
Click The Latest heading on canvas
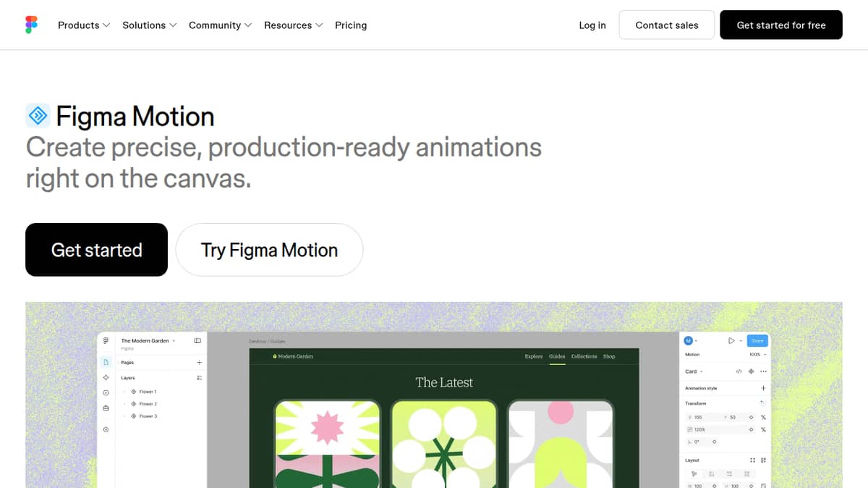[444, 382]
